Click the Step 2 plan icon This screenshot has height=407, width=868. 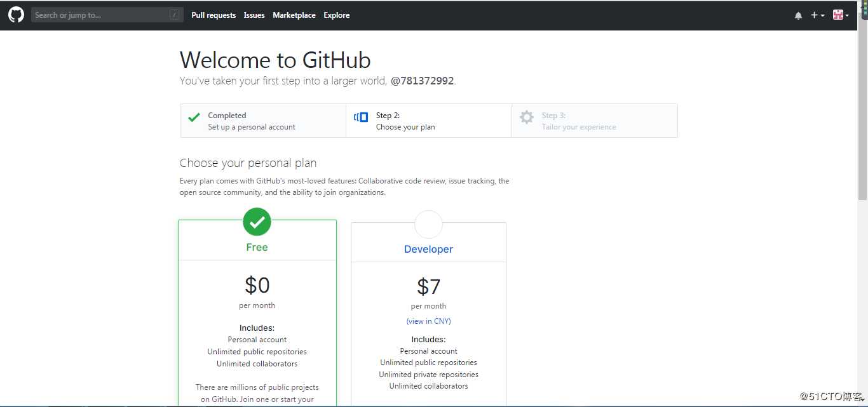pyautogui.click(x=361, y=117)
